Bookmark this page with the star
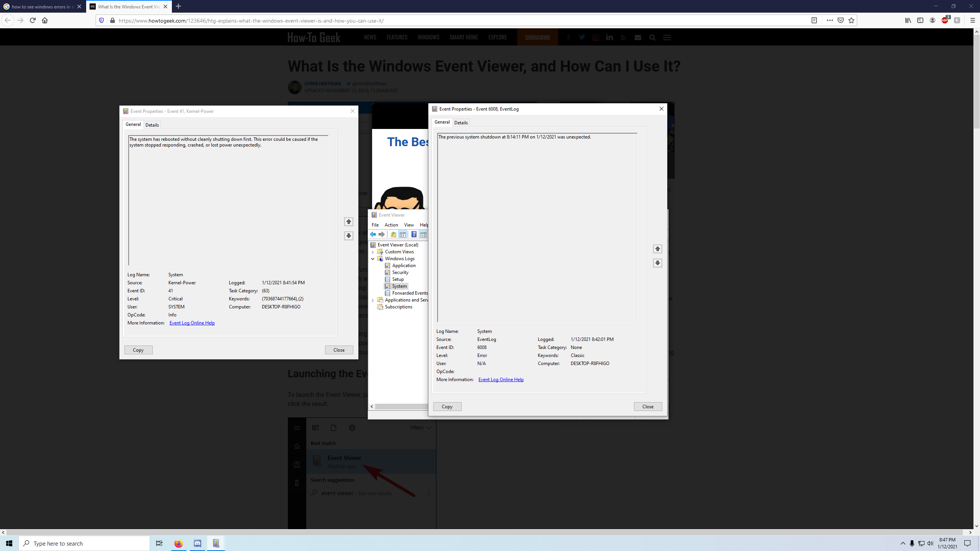Image resolution: width=980 pixels, height=551 pixels. [x=851, y=20]
